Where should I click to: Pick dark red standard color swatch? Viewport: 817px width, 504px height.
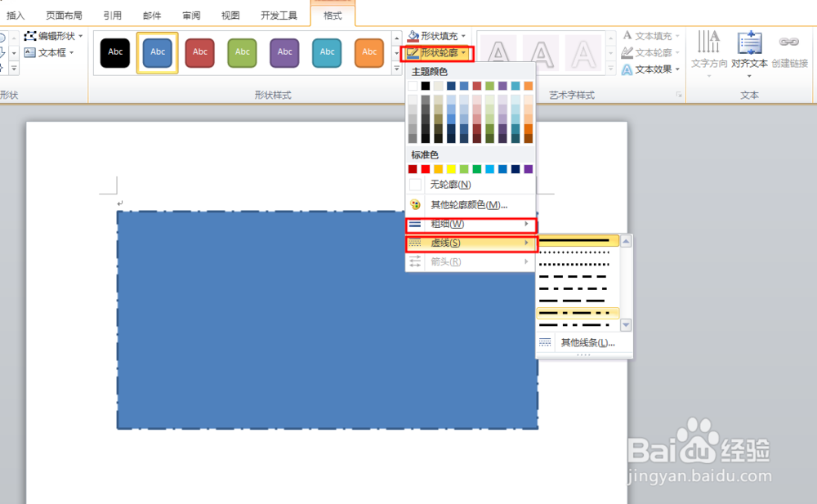(413, 169)
